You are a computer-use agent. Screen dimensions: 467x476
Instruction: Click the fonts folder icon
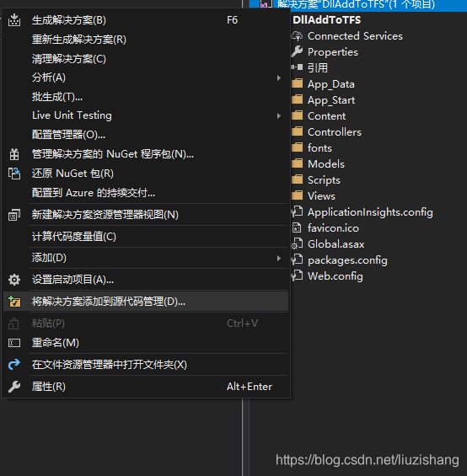click(x=298, y=147)
